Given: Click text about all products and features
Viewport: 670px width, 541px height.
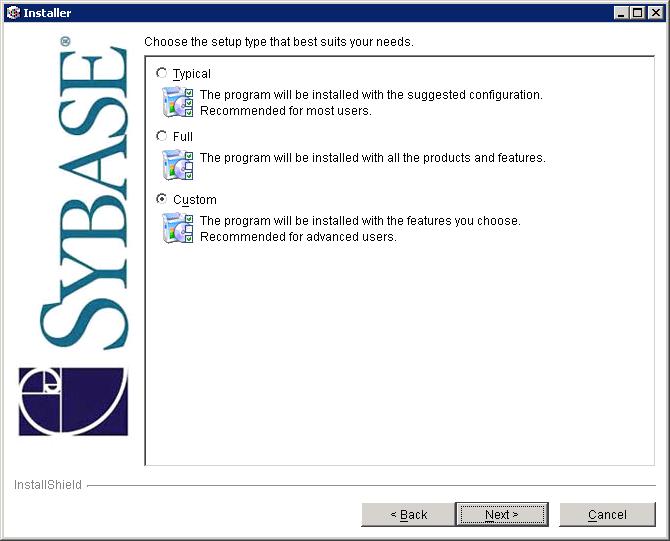Looking at the screenshot, I should 373,158.
